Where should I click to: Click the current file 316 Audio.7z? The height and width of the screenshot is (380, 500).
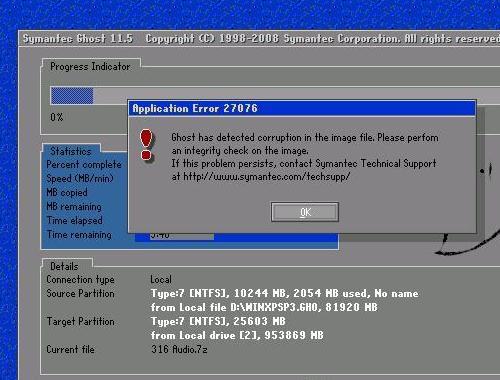pyautogui.click(x=179, y=349)
